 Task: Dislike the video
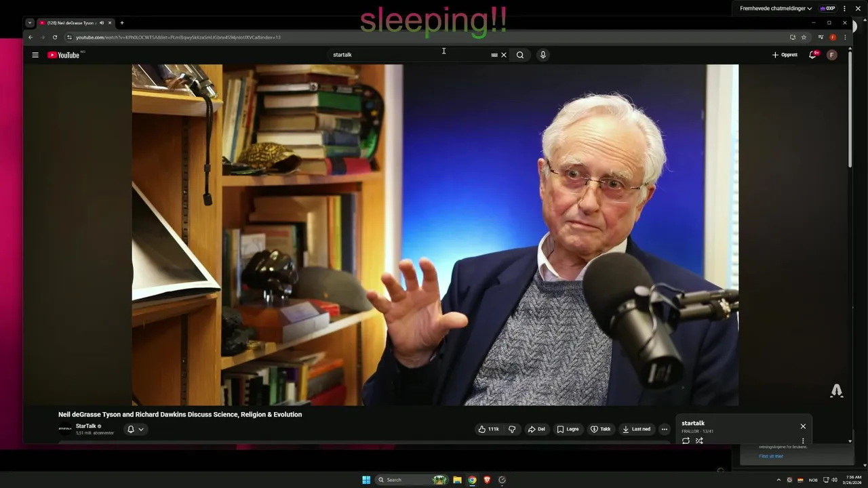pos(512,429)
